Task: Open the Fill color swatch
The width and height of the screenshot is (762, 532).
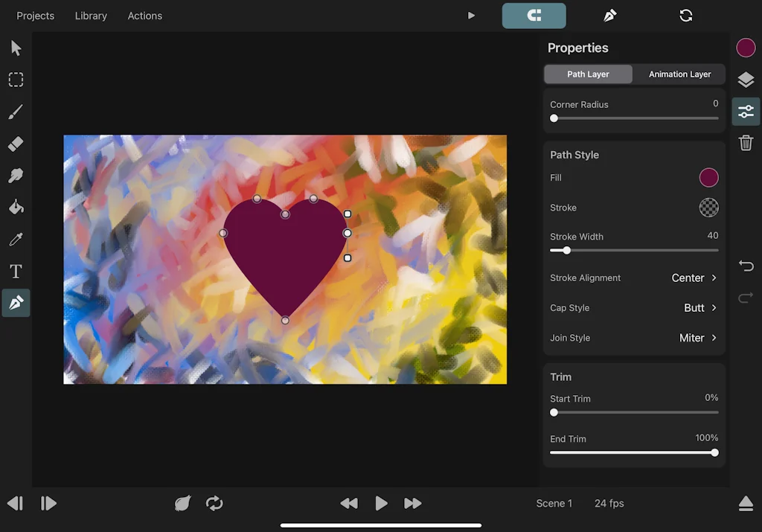Action: point(708,177)
